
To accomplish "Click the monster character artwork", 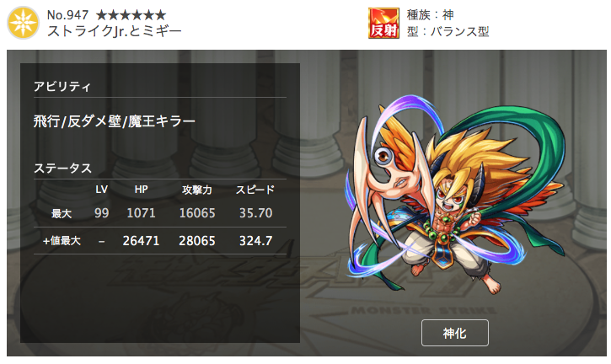I will 456,195.
